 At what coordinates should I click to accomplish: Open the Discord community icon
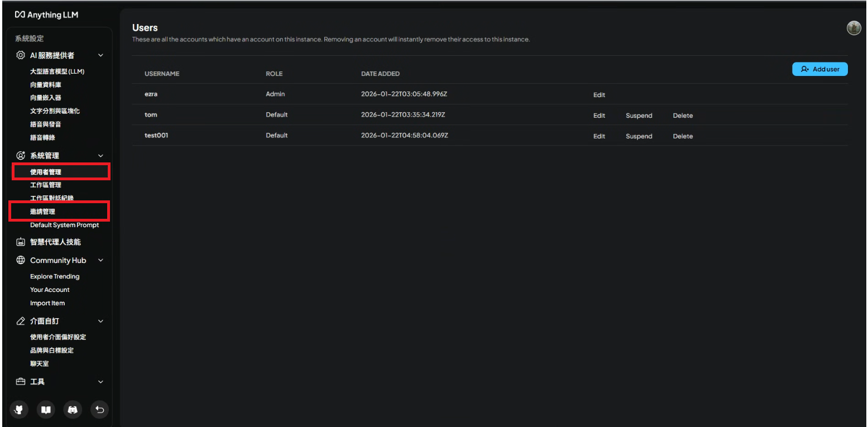point(73,410)
